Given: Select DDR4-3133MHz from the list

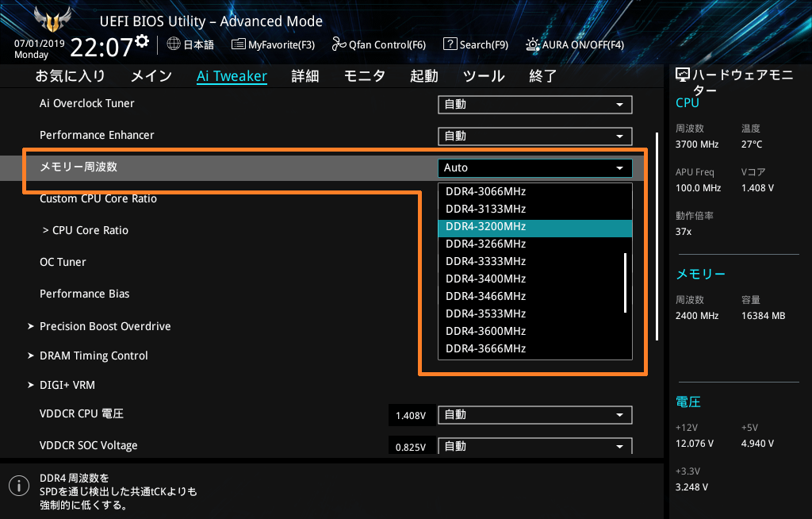Looking at the screenshot, I should pyautogui.click(x=535, y=209).
